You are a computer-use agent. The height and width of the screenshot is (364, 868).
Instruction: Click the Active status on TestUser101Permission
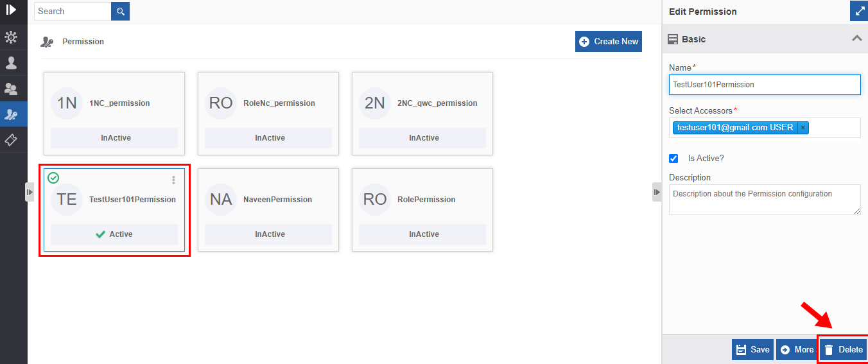[114, 234]
